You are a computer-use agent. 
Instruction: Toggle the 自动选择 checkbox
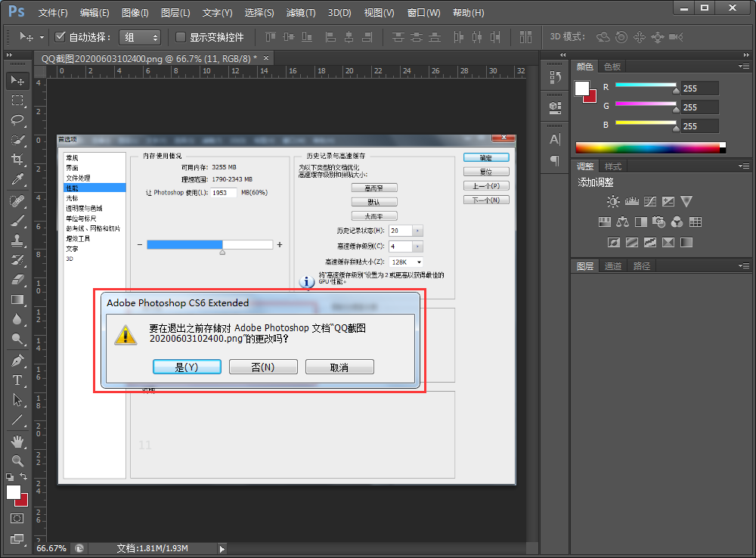[60, 36]
